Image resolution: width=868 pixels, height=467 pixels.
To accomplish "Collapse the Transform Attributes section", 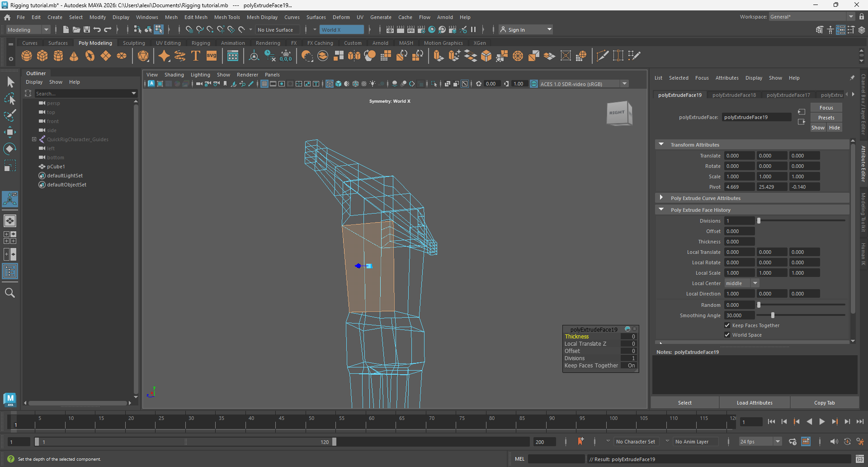I will coord(661,144).
